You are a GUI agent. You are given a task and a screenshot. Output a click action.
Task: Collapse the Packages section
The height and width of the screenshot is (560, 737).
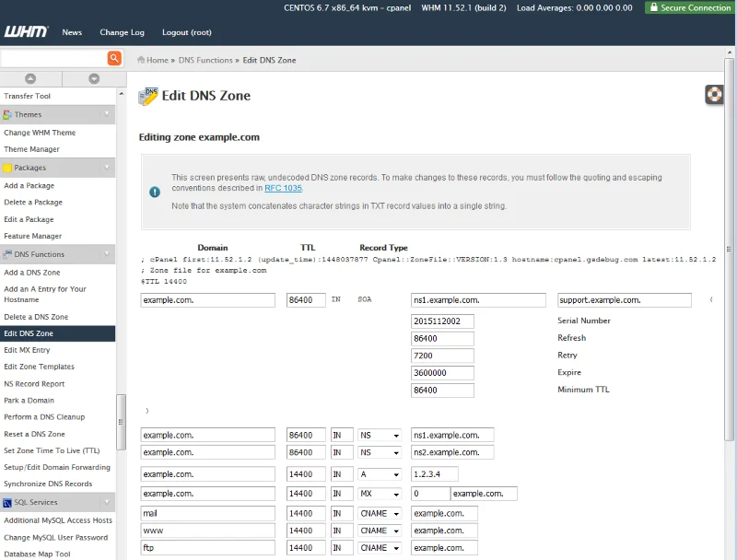point(107,168)
